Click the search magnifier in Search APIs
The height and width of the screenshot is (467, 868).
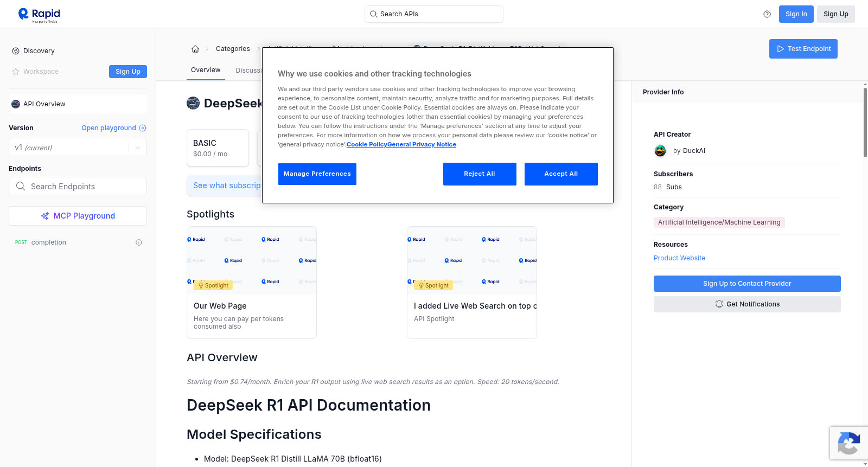coord(373,14)
